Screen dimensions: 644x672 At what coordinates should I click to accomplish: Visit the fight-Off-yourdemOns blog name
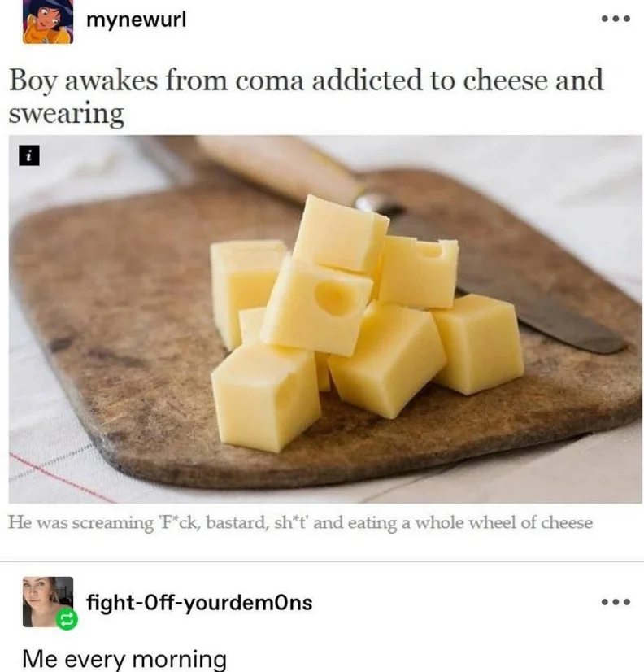[x=199, y=603]
